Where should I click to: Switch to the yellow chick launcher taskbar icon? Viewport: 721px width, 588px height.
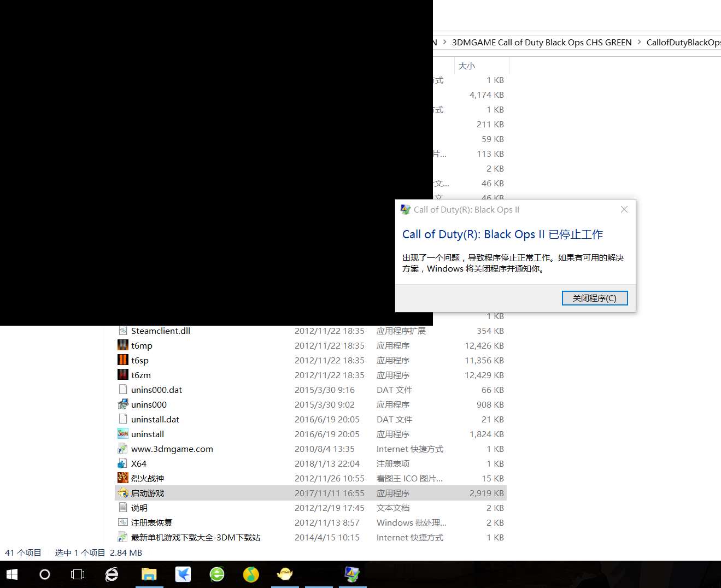coord(285,574)
